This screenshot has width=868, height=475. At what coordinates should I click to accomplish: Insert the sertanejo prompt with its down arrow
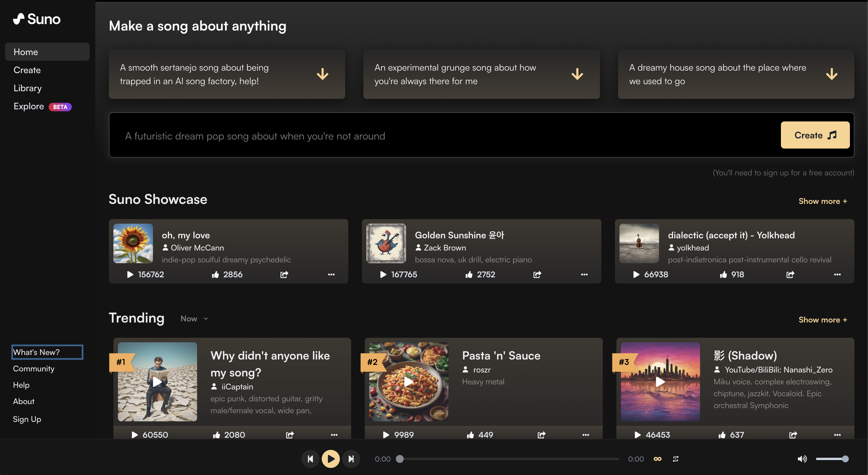(323, 74)
